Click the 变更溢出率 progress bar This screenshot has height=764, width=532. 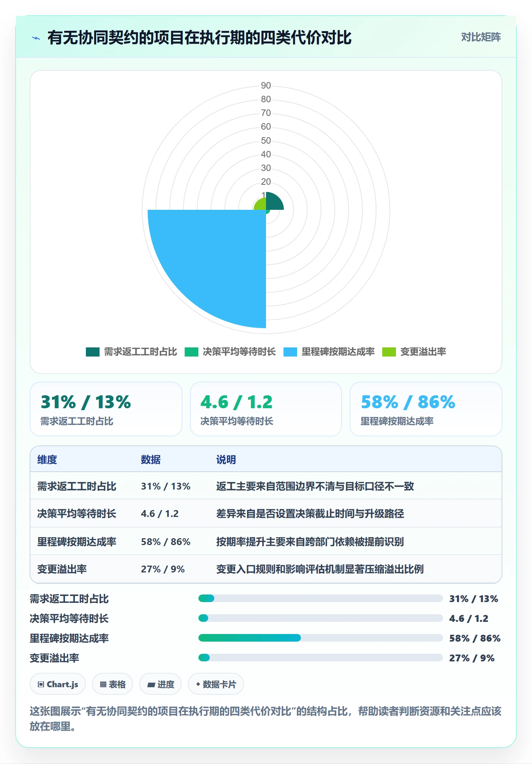320,658
